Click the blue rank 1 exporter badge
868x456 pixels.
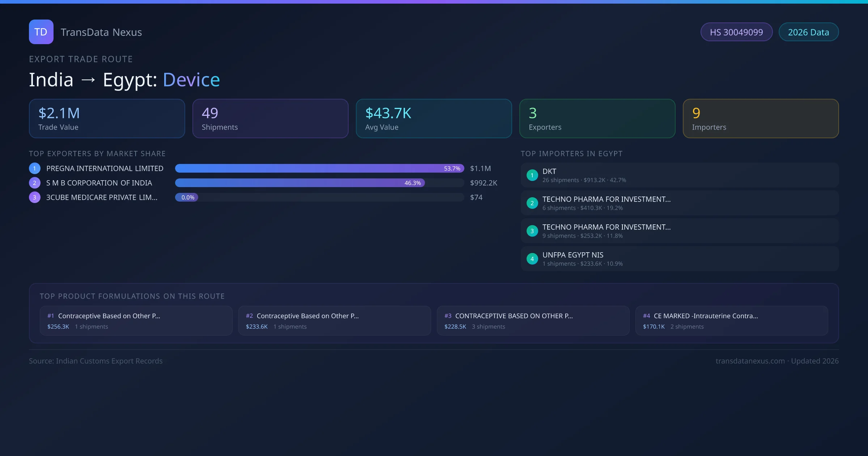point(35,168)
